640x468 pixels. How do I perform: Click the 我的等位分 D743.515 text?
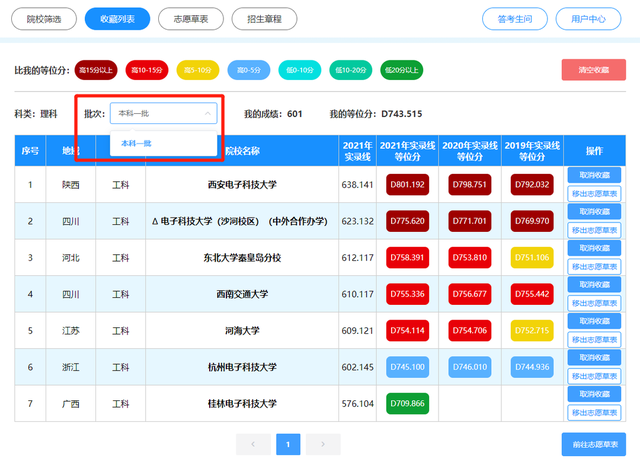pyautogui.click(x=376, y=114)
